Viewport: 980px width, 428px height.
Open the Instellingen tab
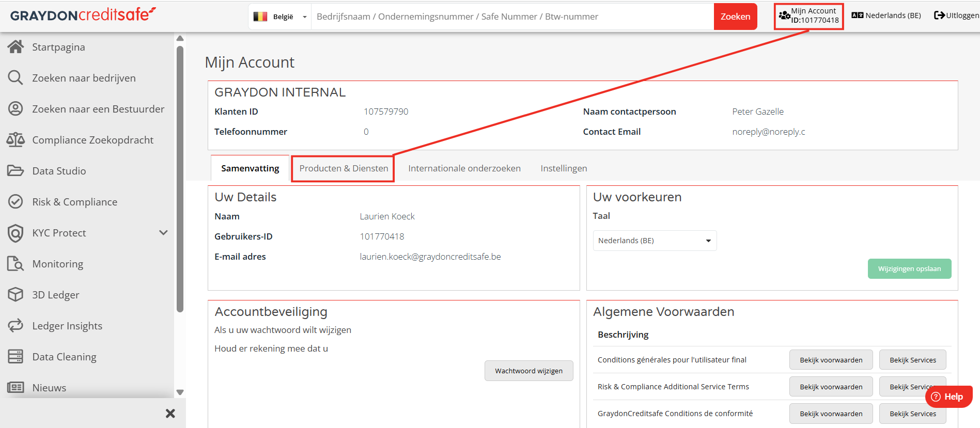pos(564,168)
